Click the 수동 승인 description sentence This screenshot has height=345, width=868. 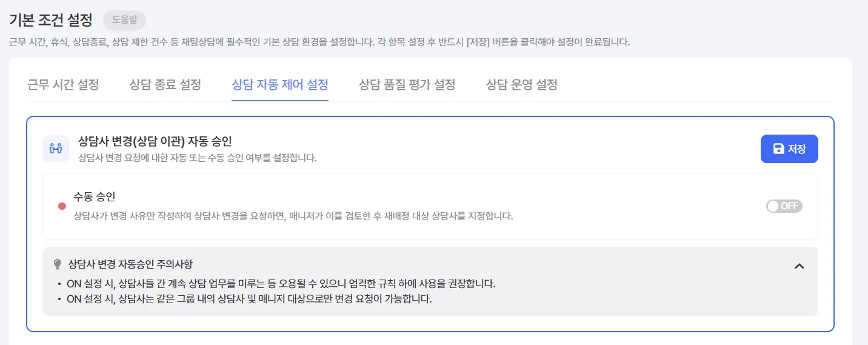pos(293,216)
